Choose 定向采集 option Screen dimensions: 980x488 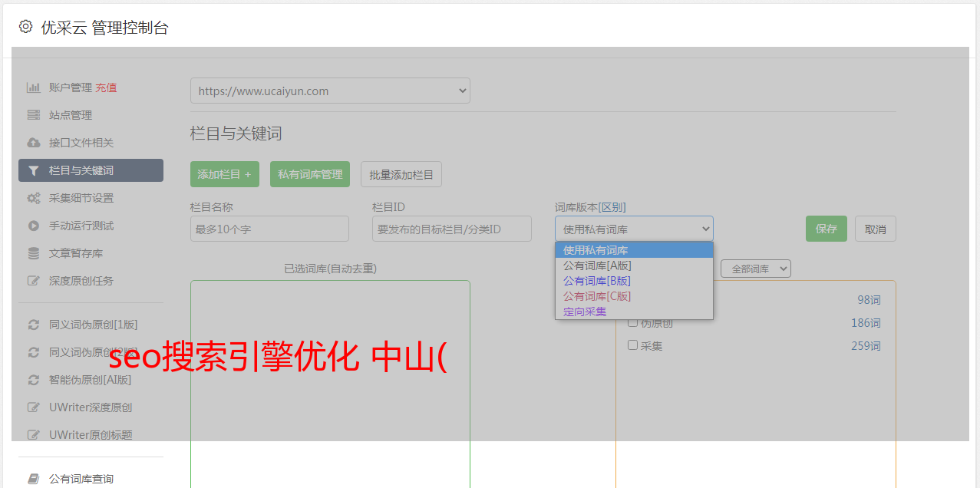[x=634, y=312]
